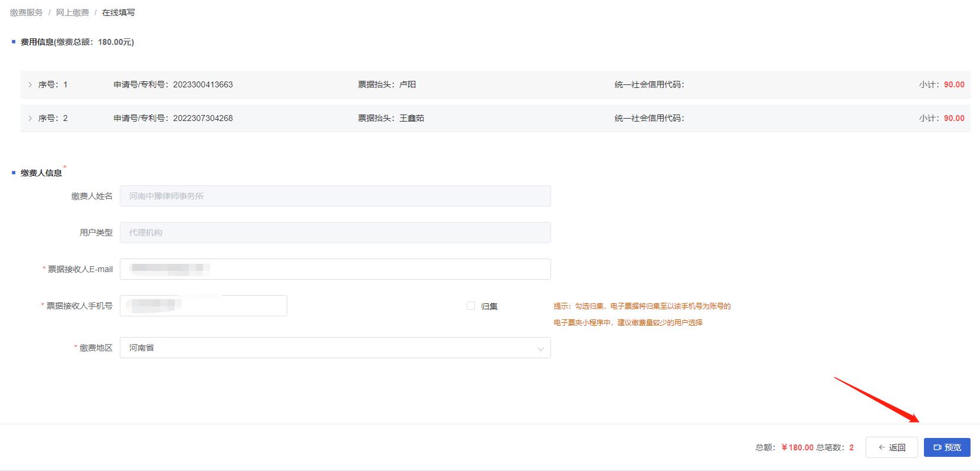The width and height of the screenshot is (980, 471).
Task: Click the 费用信息 section heading
Action: pyautogui.click(x=77, y=42)
